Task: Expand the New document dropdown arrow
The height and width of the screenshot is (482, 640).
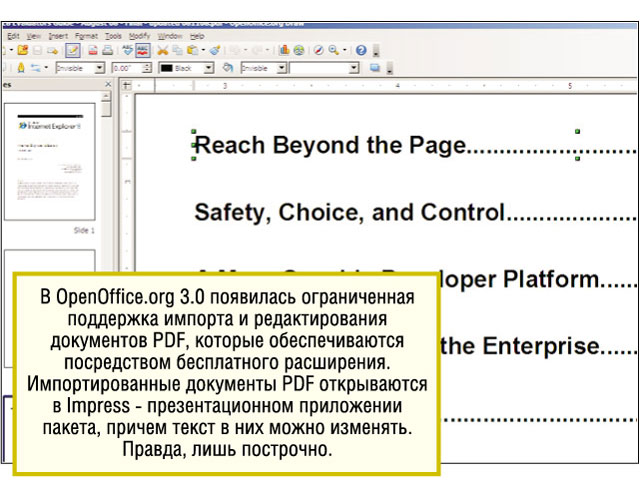Action: [11, 50]
